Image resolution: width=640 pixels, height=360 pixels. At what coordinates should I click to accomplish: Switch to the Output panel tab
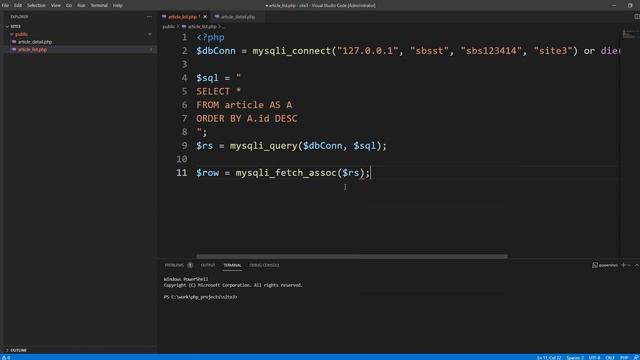tap(208, 265)
